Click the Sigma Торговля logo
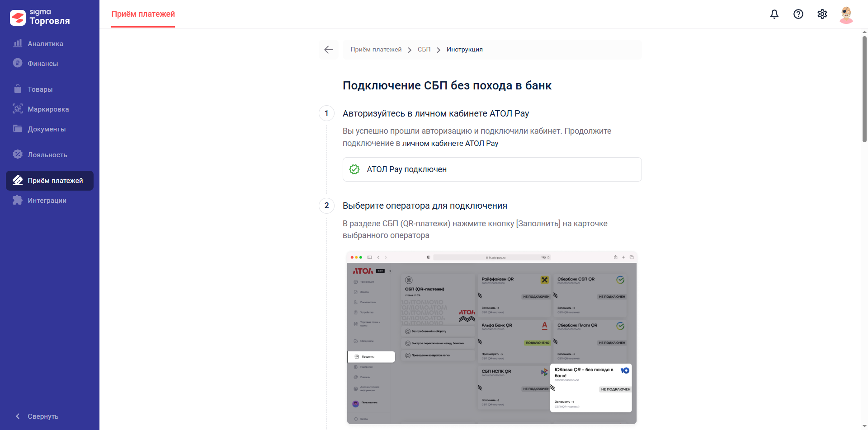This screenshot has width=868, height=430. (x=40, y=17)
